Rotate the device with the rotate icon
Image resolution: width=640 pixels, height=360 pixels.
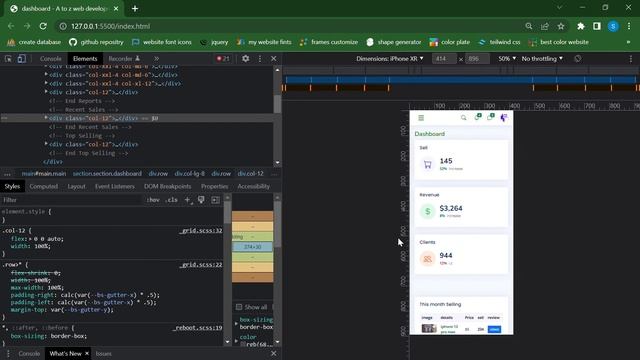pos(578,59)
